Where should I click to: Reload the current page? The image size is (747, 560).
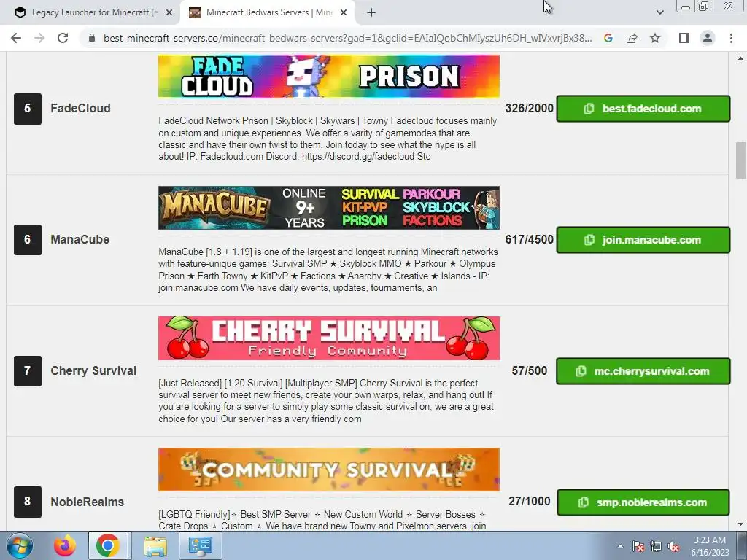click(63, 38)
